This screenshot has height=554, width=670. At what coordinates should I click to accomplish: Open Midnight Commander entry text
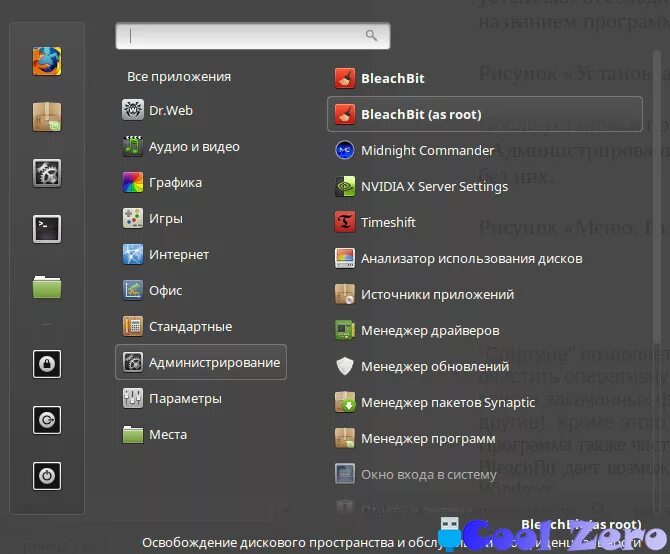point(427,150)
